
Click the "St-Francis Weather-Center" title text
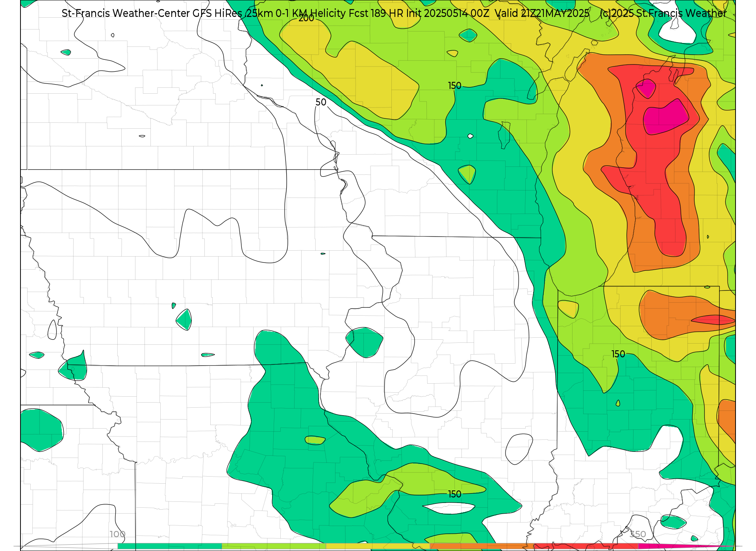click(126, 13)
